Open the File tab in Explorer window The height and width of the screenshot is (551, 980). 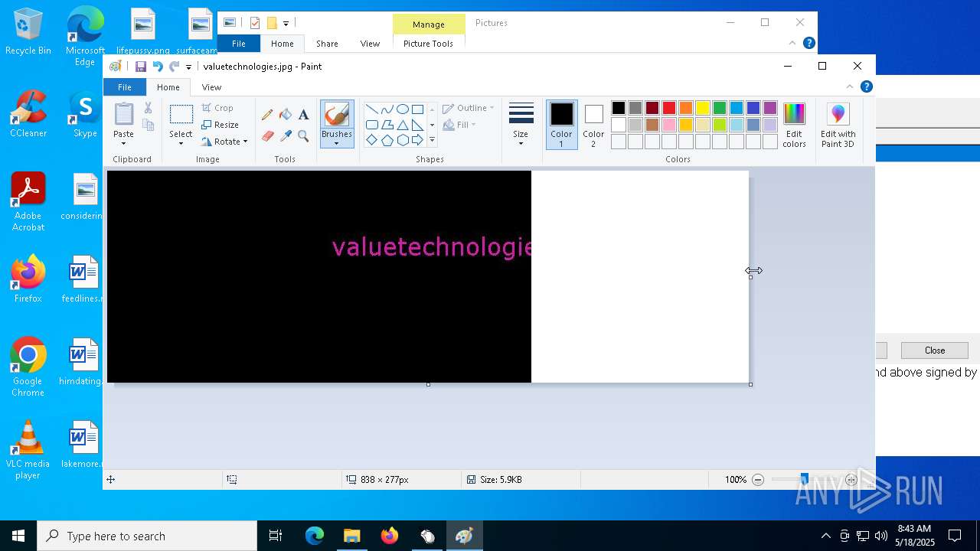(x=239, y=44)
